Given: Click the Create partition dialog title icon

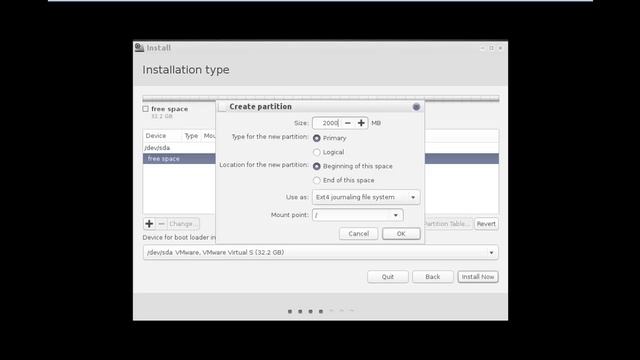Looking at the screenshot, I should pos(222,107).
